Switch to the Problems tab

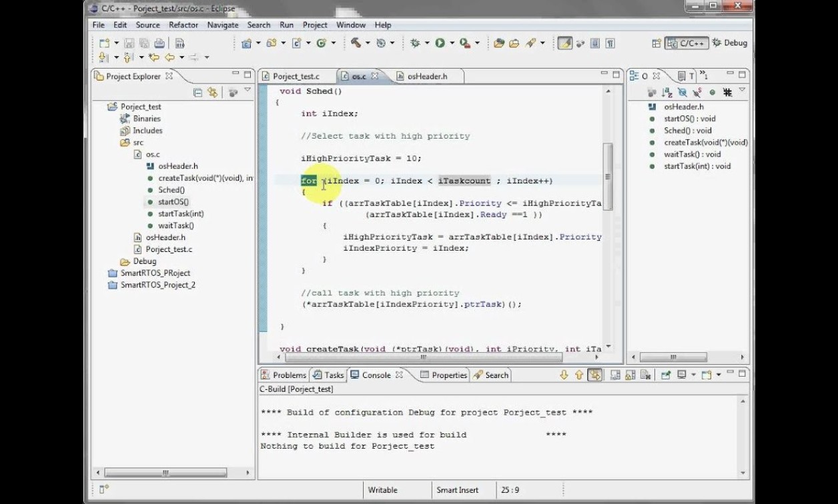(284, 375)
